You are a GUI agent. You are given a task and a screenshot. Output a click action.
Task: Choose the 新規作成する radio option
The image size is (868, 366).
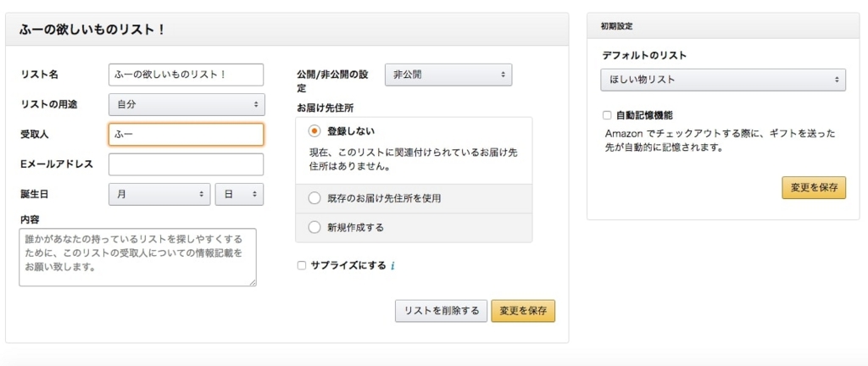click(314, 227)
